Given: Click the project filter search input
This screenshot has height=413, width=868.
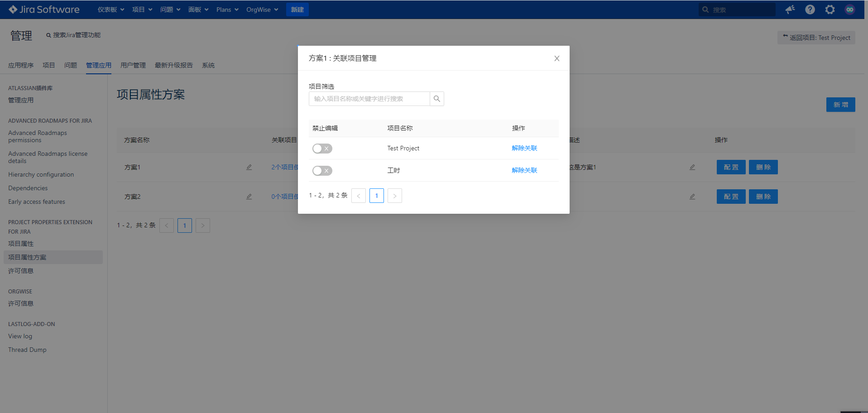Looking at the screenshot, I should 369,99.
